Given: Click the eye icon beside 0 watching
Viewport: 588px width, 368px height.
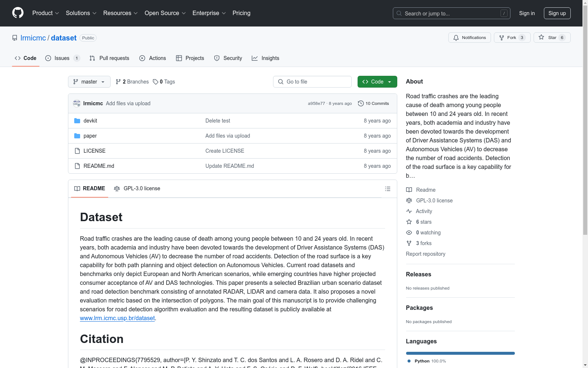Looking at the screenshot, I should 409,233.
